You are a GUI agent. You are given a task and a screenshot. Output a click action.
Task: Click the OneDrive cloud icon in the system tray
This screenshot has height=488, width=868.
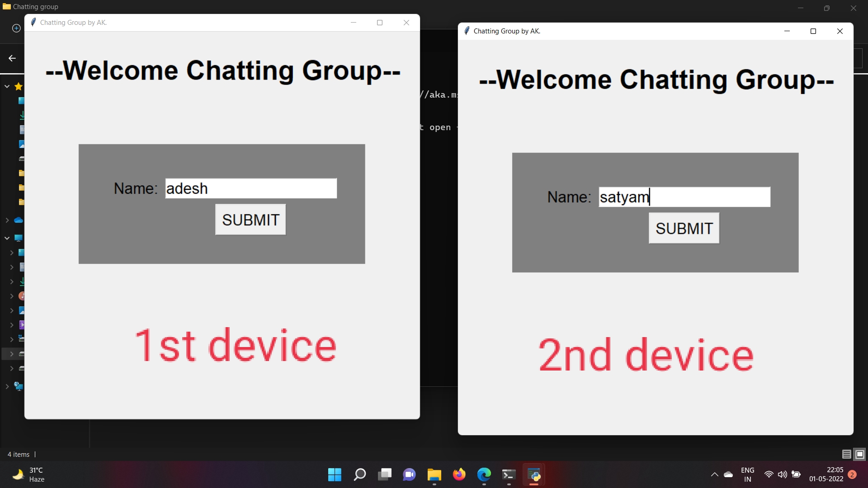(728, 474)
